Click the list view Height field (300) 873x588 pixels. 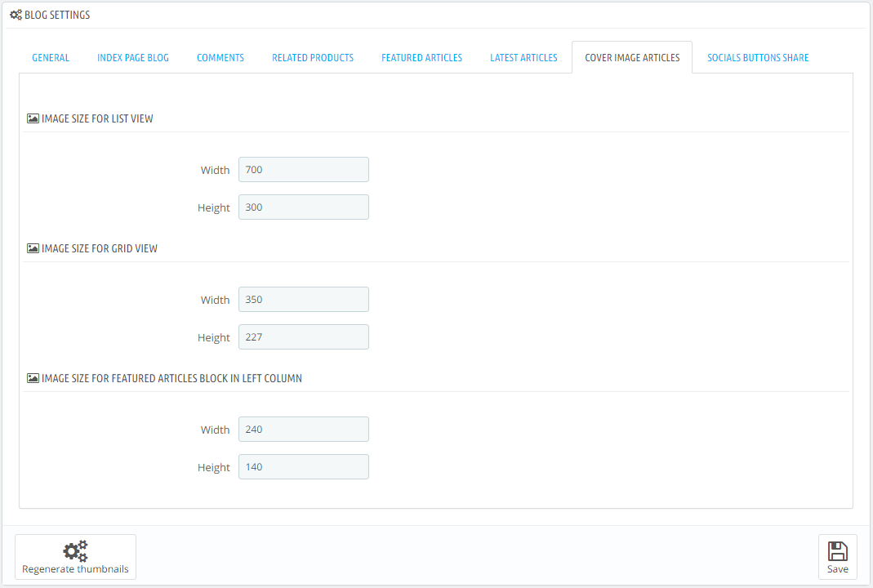[x=304, y=207]
